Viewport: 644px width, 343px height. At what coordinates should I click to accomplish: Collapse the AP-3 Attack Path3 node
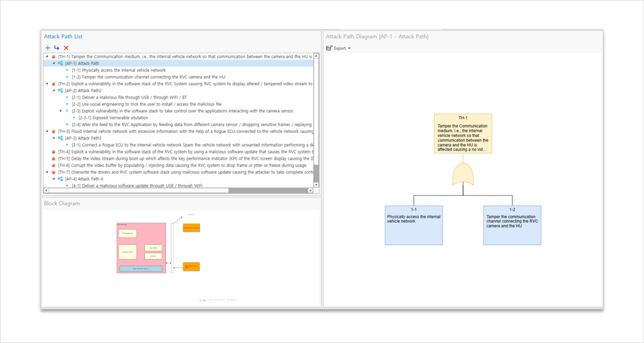(x=54, y=138)
